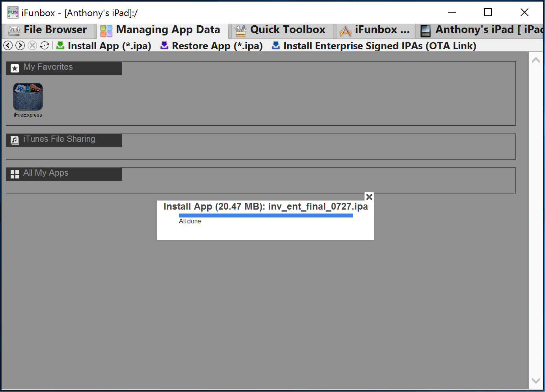
Task: Click the Install App inv_ent_final_0727.ipa title
Action: [x=266, y=206]
